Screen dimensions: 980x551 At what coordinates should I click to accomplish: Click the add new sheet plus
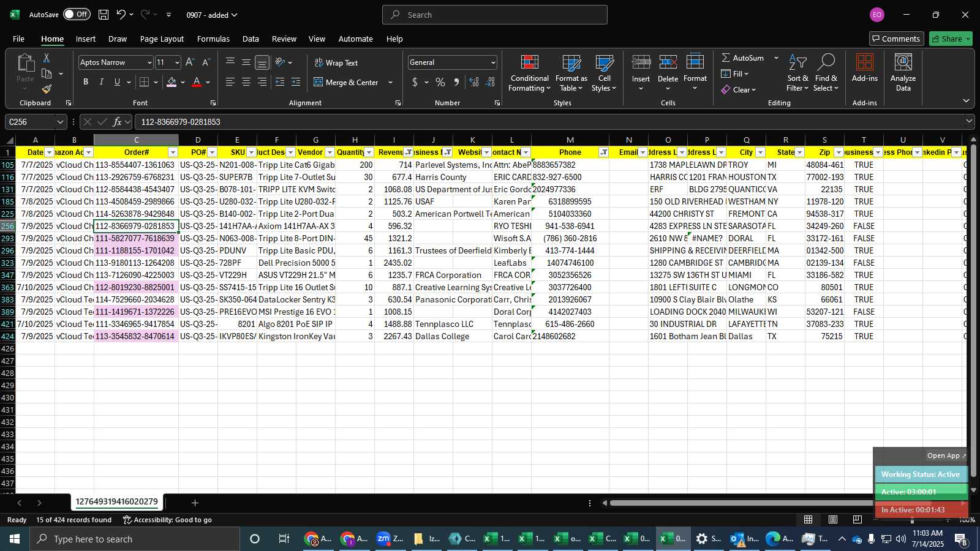pyautogui.click(x=195, y=503)
